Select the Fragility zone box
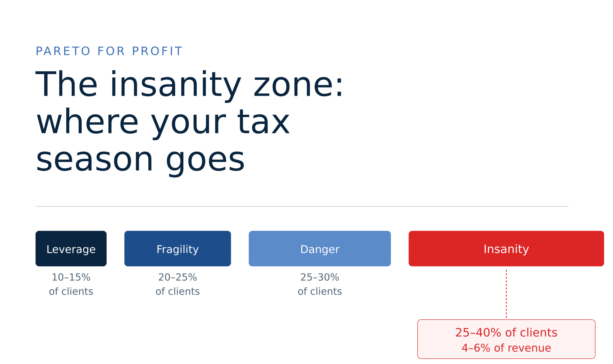Screen dimensions: 613x364 (x=178, y=249)
